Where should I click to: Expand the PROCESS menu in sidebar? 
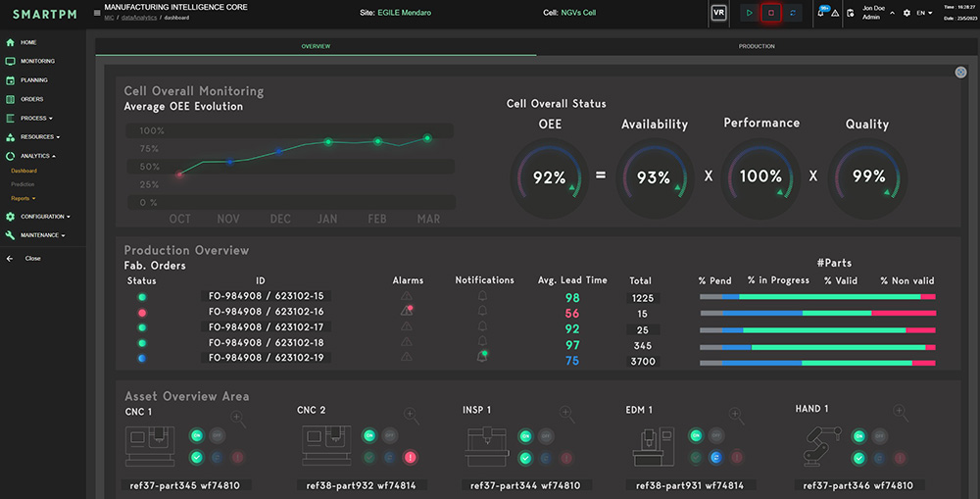[x=36, y=118]
